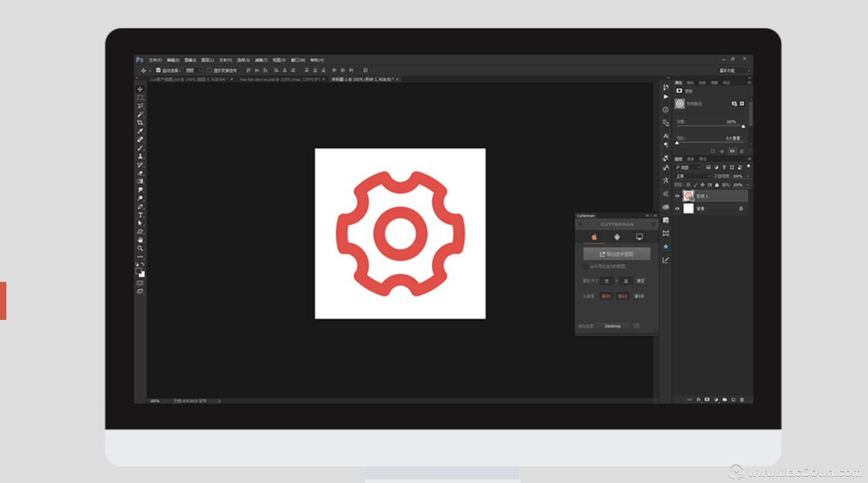Viewport: 868px width, 483px height.
Task: Click the foreground/background color swatches
Action: (x=140, y=272)
